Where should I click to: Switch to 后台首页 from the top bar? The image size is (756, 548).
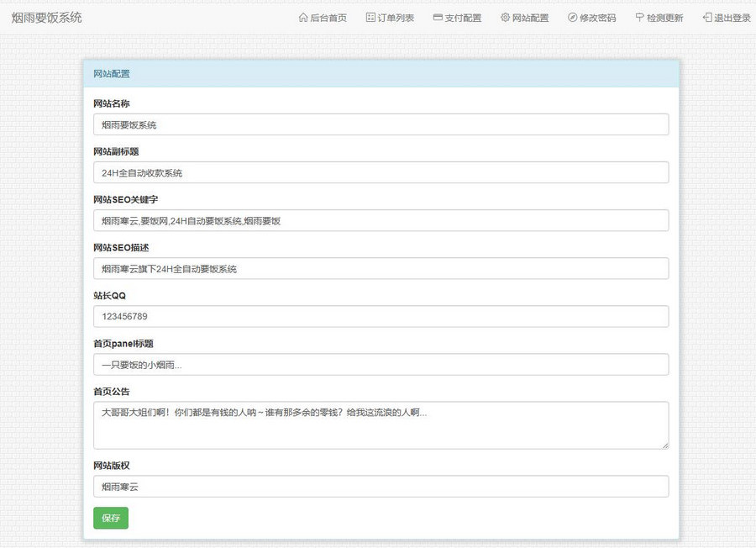(329, 17)
